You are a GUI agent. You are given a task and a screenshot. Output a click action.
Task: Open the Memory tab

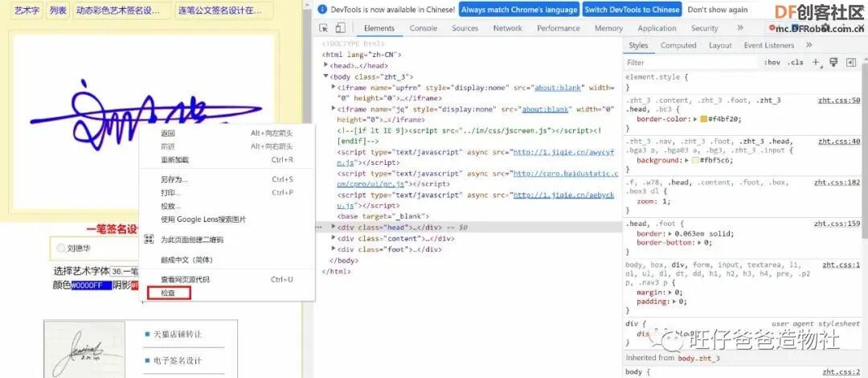point(608,28)
